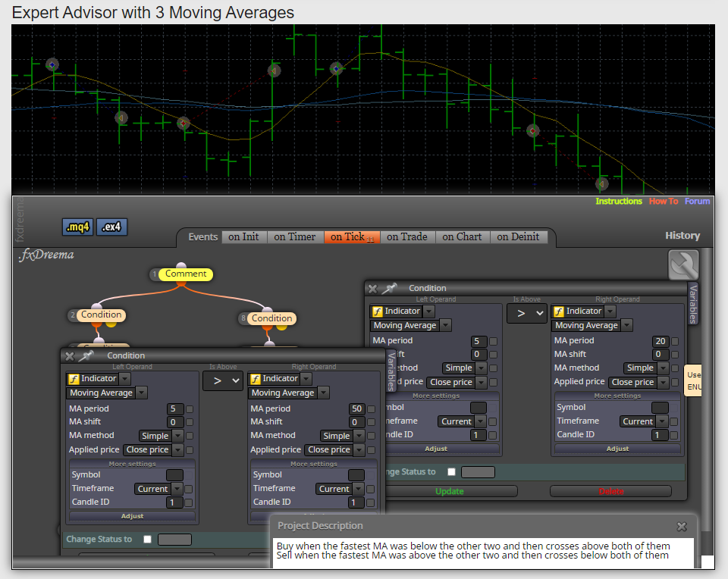728x579 pixels.
Task: Toggle lower-left Left Operand Candle ID checkbox
Action: 189,502
